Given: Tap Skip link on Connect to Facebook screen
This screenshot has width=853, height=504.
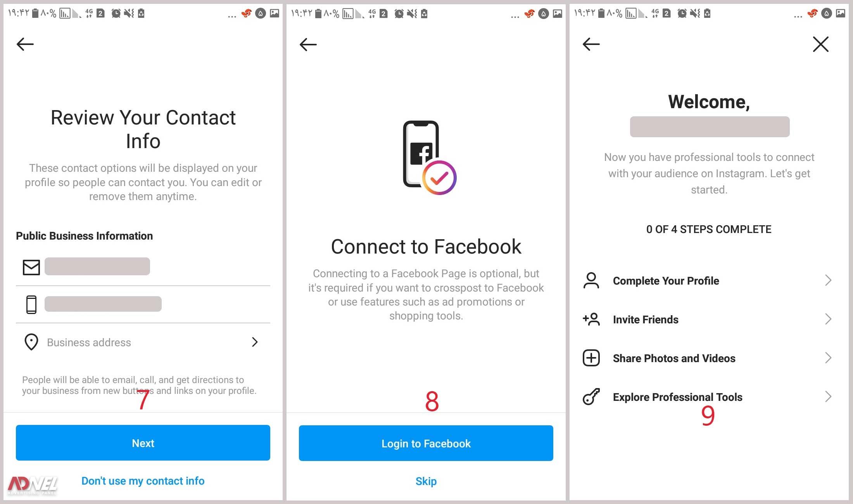Looking at the screenshot, I should pyautogui.click(x=427, y=481).
